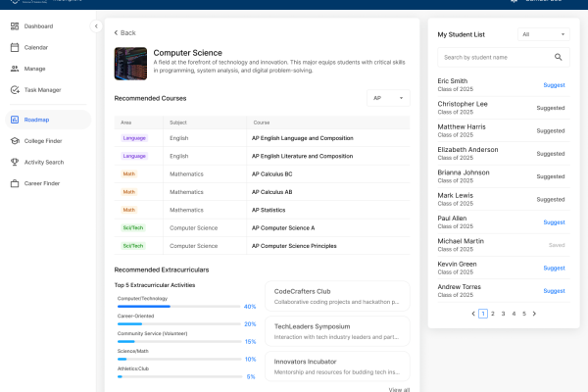
Task: Click Suggested status for Christopher Lee
Action: (551, 108)
